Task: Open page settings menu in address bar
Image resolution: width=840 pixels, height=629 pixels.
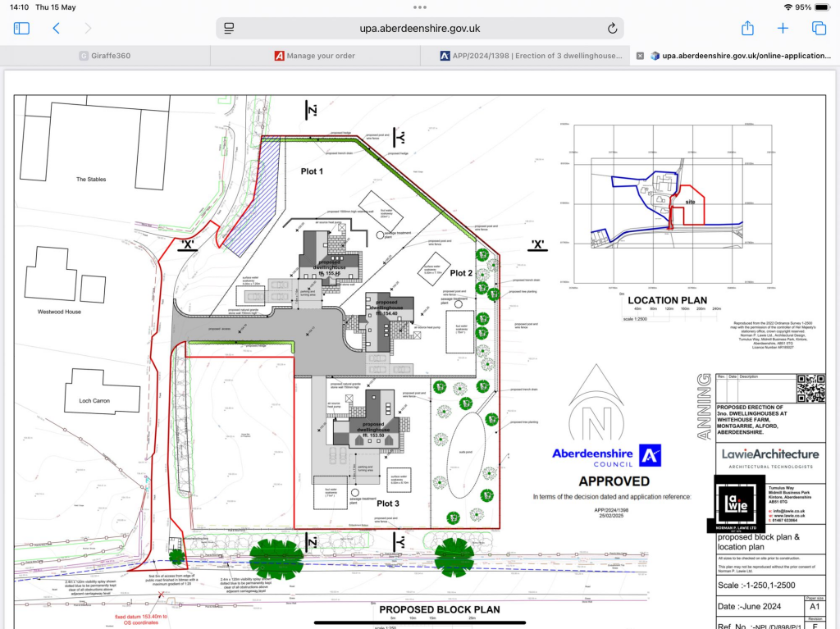Action: coord(230,28)
